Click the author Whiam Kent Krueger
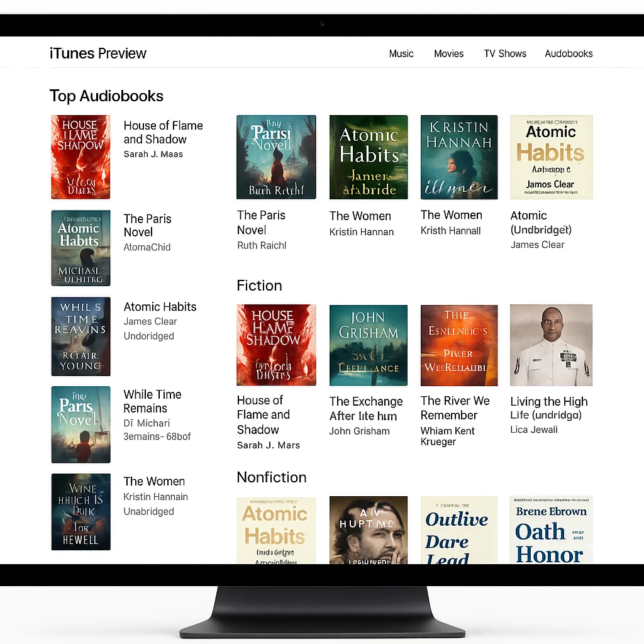Image resolution: width=644 pixels, height=644 pixels. (447, 436)
